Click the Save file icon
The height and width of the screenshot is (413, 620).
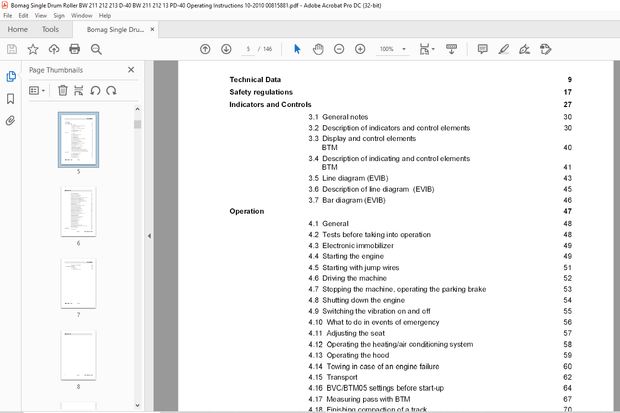pyautogui.click(x=12, y=49)
